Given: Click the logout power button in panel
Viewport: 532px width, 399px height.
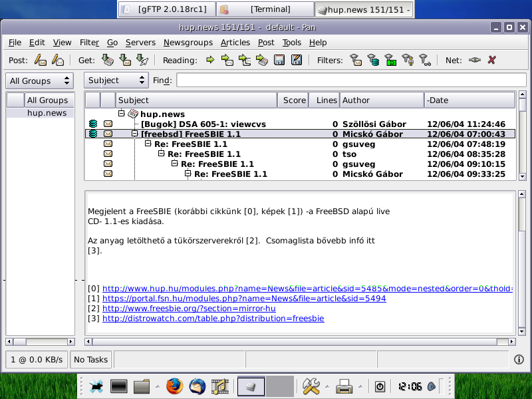Looking at the screenshot, I should (x=380, y=386).
